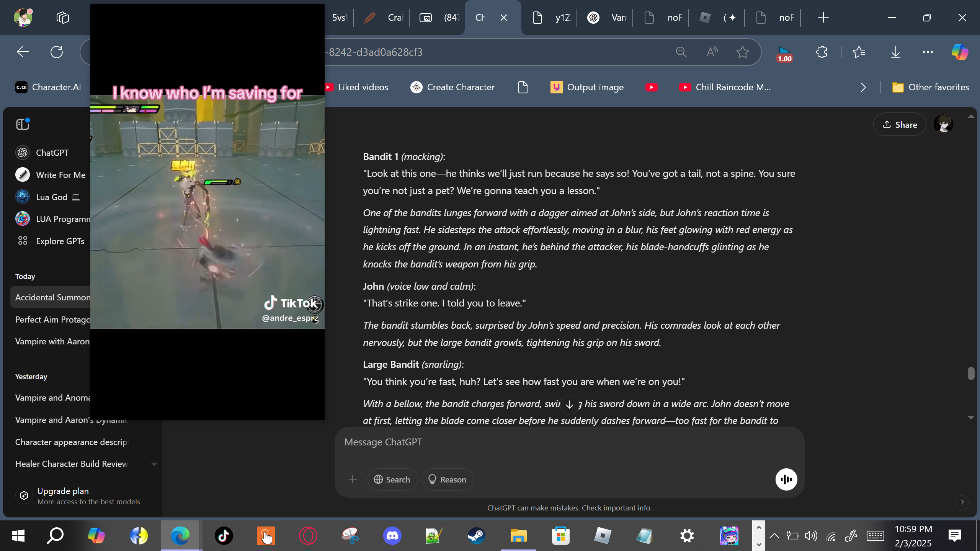Screen dimensions: 980x551
Task: Open Write For Me GPT
Action: (51, 175)
